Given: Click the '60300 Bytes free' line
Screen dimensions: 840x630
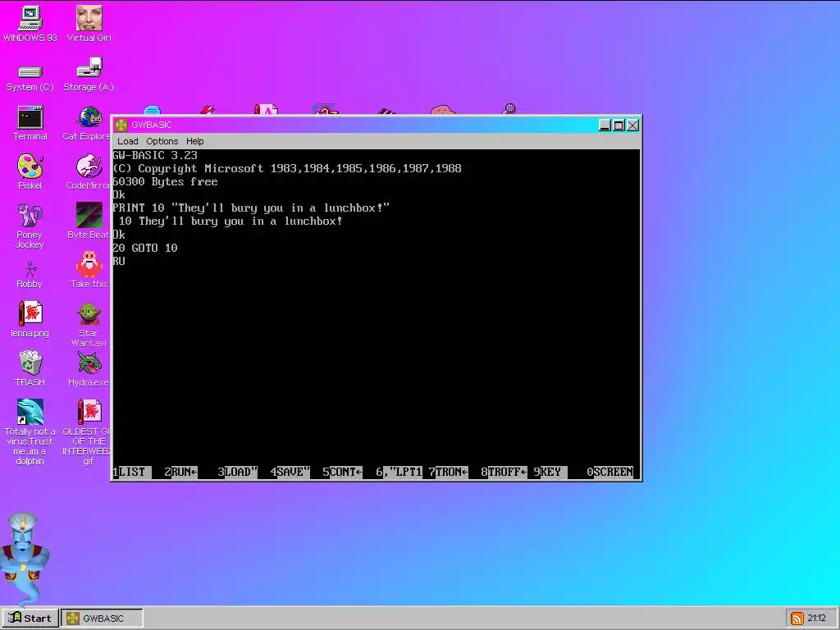Looking at the screenshot, I should click(165, 181).
